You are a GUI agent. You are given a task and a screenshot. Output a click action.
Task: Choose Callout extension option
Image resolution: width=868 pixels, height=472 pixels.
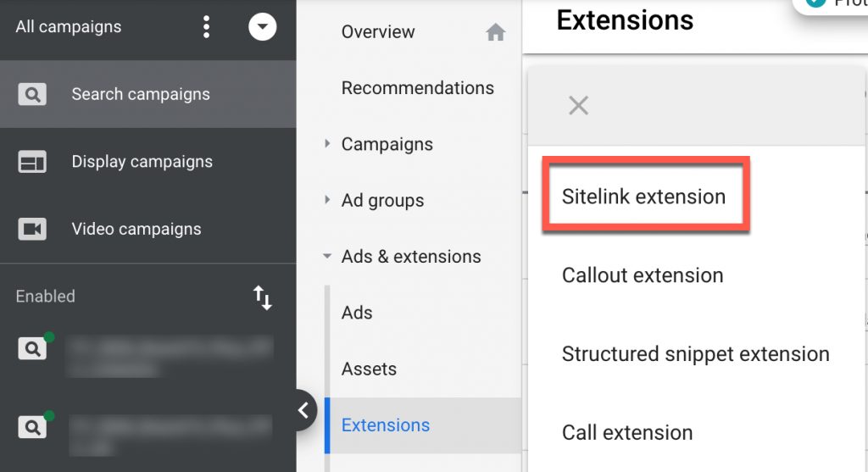click(642, 275)
